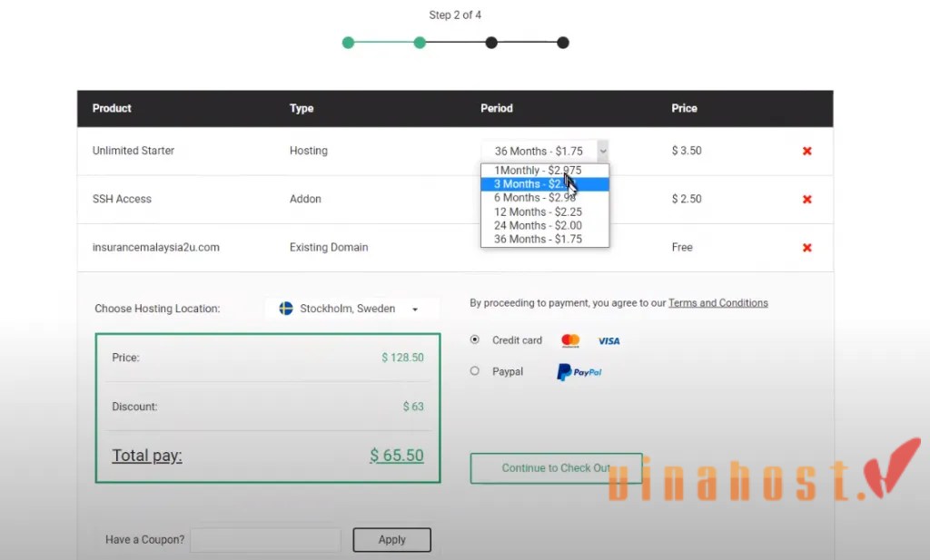Open the Terms and Conditions link
Image resolution: width=930 pixels, height=560 pixels.
coord(717,303)
